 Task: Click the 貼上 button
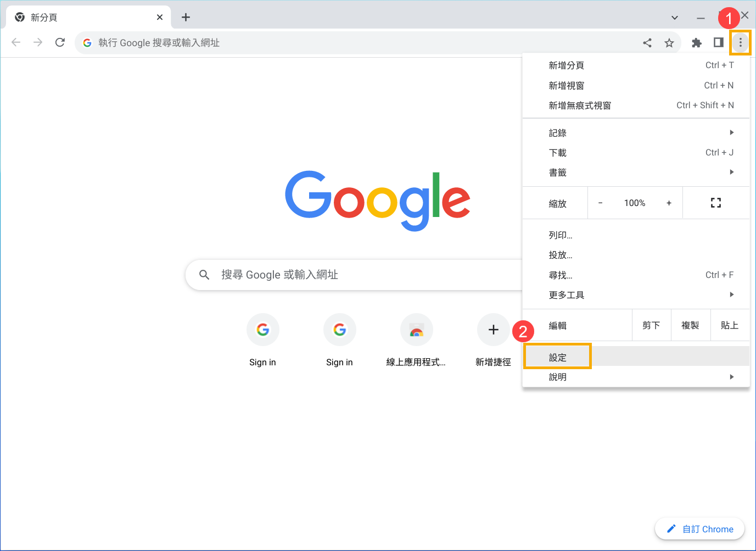click(x=730, y=325)
